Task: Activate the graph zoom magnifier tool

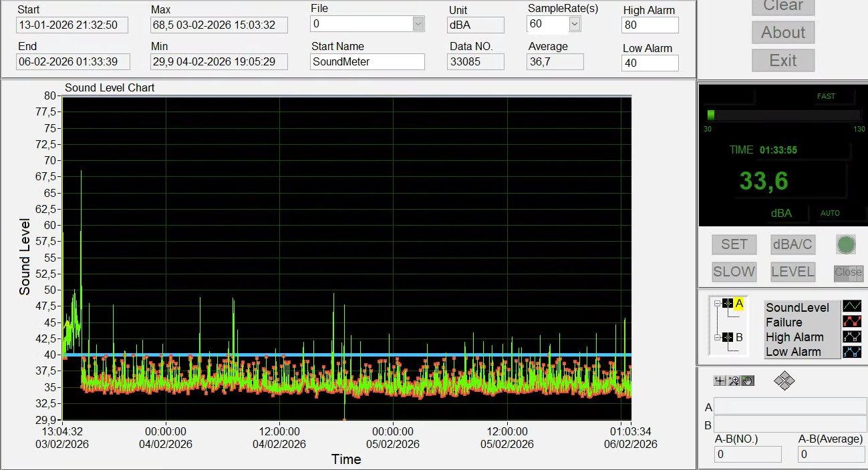Action: [734, 381]
